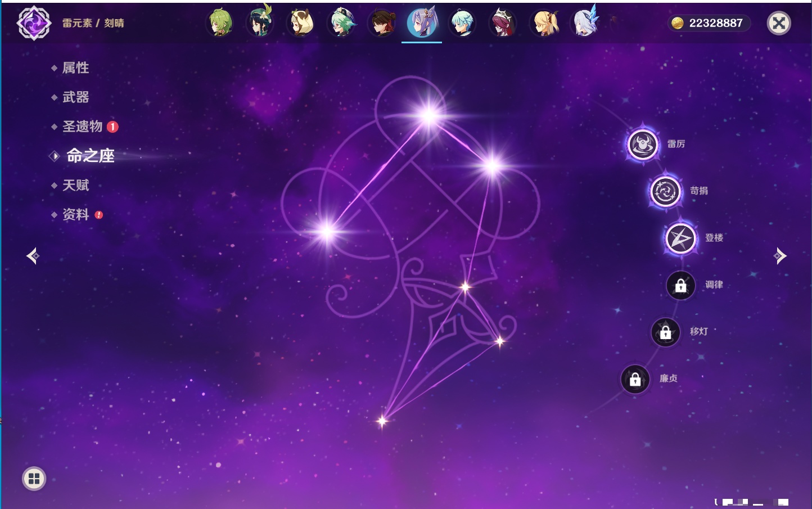Select Sucrose's mint-haired portrait
The image size is (812, 509).
click(341, 23)
